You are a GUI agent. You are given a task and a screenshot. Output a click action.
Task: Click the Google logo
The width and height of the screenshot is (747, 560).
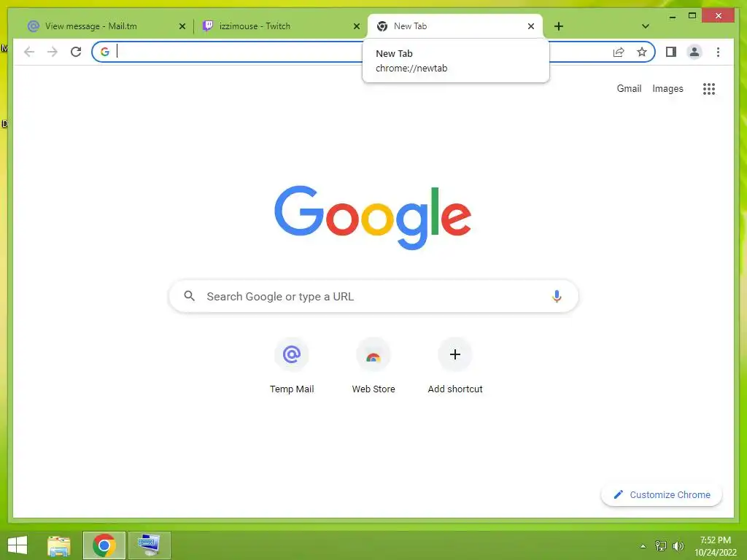pyautogui.click(x=373, y=217)
